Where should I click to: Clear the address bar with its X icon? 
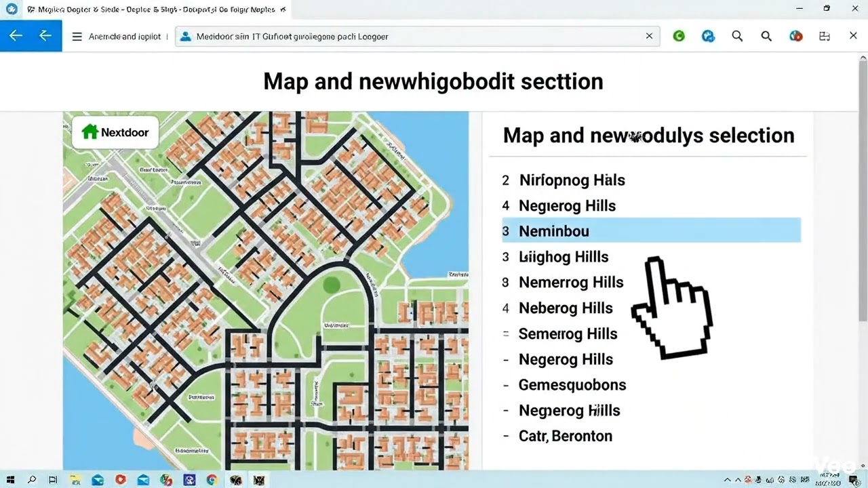[x=649, y=37]
